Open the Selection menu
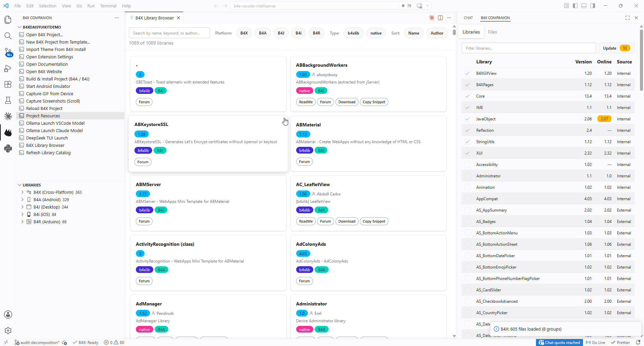This screenshot has height=346, width=644. pos(48,6)
